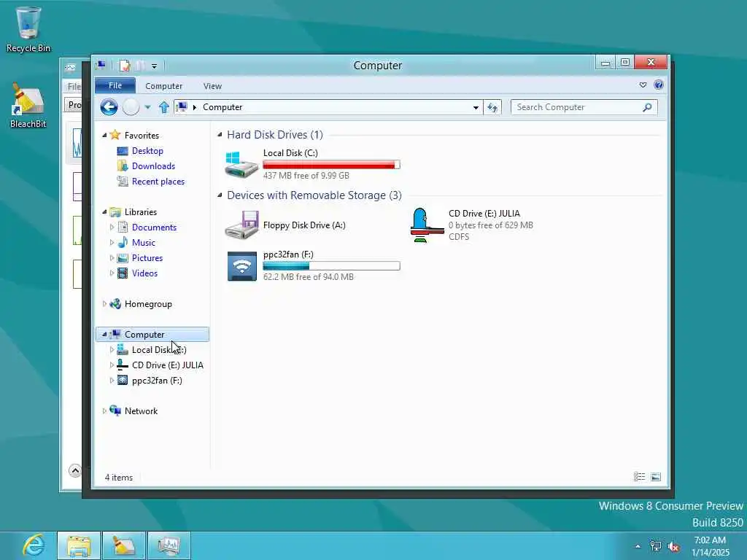Go up one folder level

164,107
